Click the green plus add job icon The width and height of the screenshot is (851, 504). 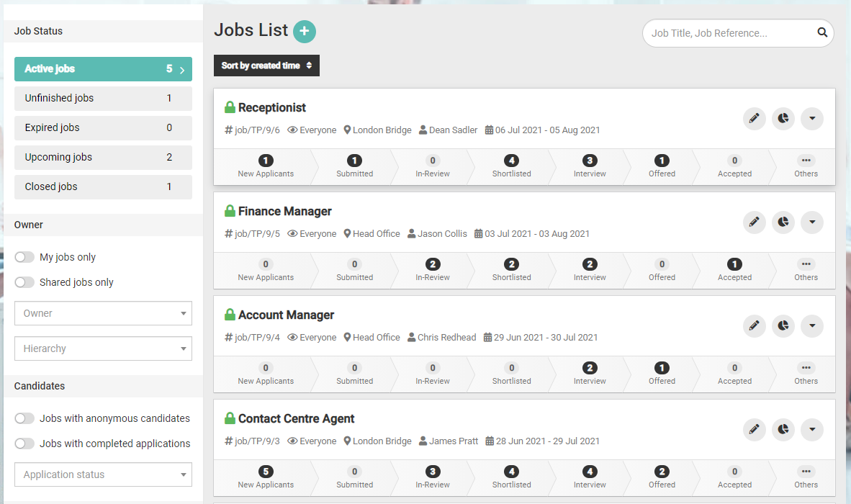305,32
